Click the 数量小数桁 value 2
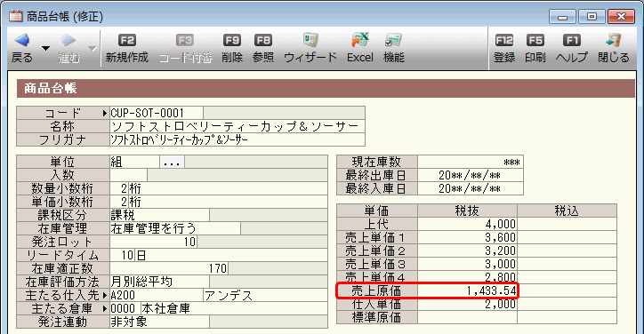 [119, 188]
